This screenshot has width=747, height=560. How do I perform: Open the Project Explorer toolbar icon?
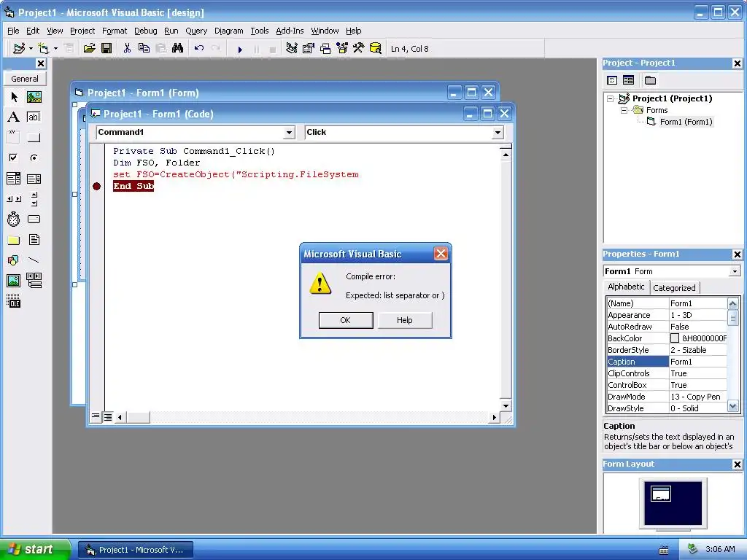pyautogui.click(x=292, y=49)
